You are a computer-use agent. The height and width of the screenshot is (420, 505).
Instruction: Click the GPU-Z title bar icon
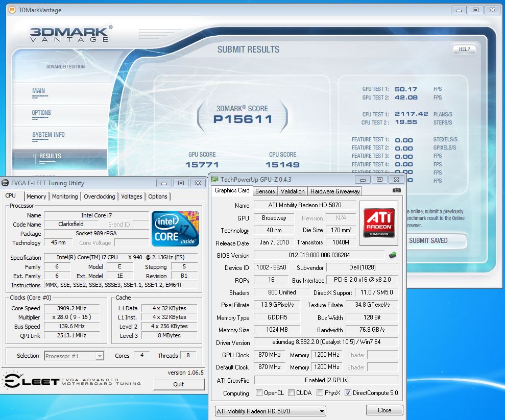[215, 179]
